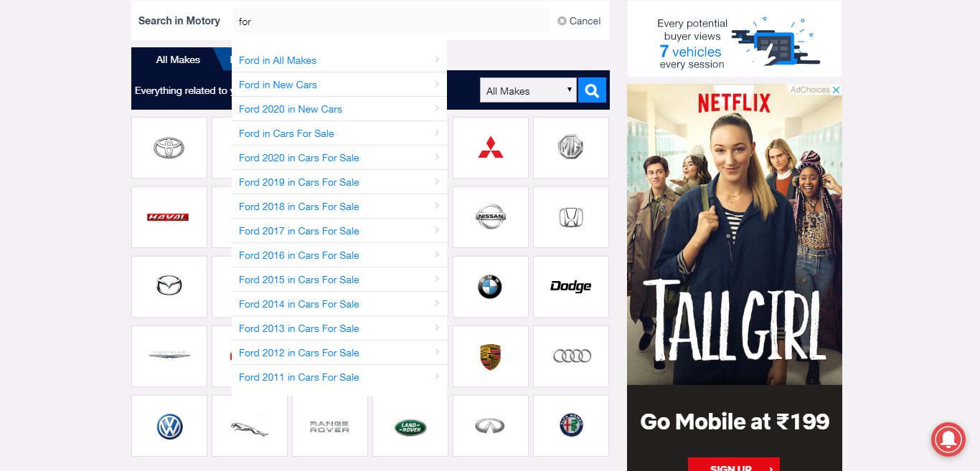This screenshot has width=980, height=471.
Task: Select Ford 2019 in Cars For Sale
Action: coord(339,182)
